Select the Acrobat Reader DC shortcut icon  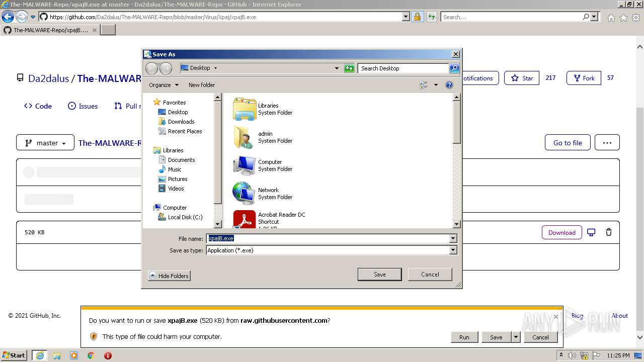tap(245, 220)
